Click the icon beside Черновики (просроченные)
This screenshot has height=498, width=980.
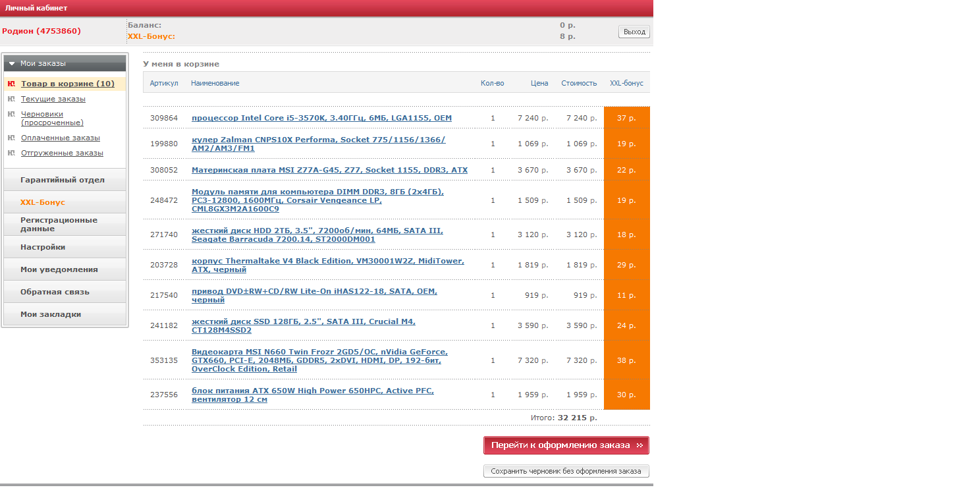pyautogui.click(x=11, y=114)
